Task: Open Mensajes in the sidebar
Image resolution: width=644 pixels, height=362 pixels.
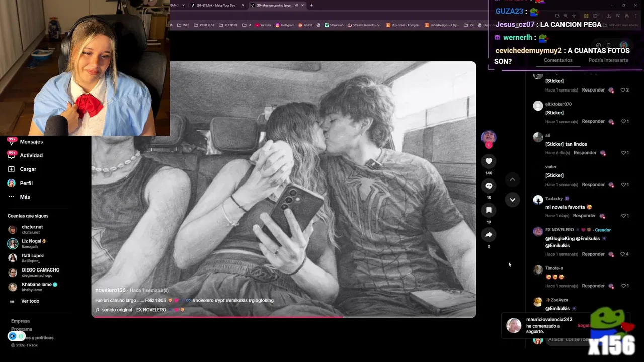Action: 25,142
